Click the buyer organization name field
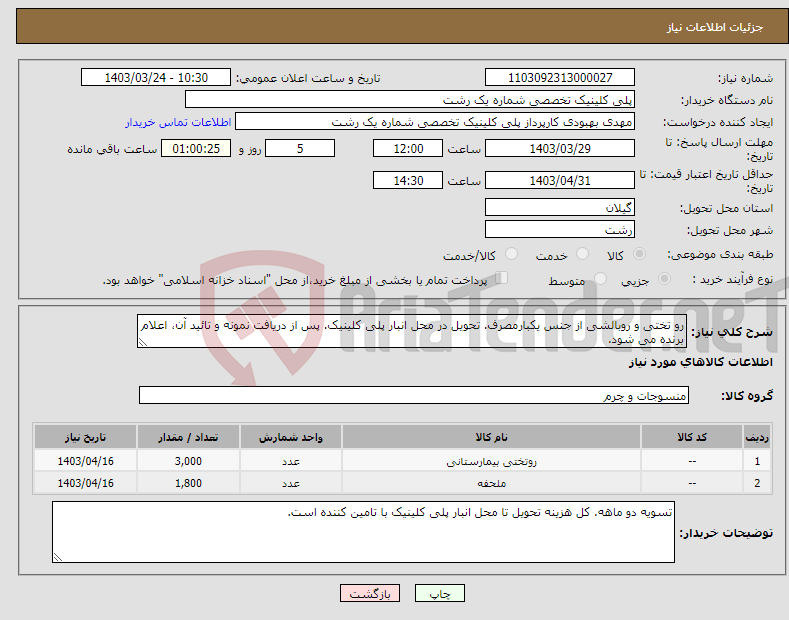Viewport: 789px width, 620px height. pos(410,99)
